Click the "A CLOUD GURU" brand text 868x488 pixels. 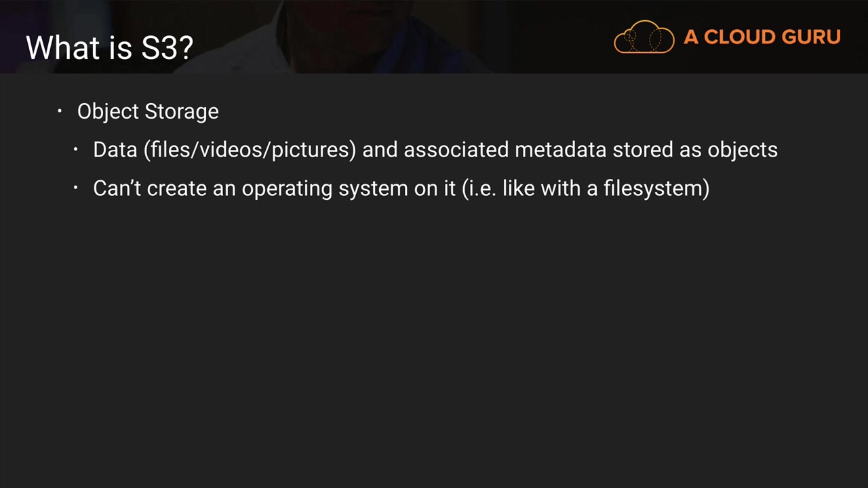click(762, 37)
